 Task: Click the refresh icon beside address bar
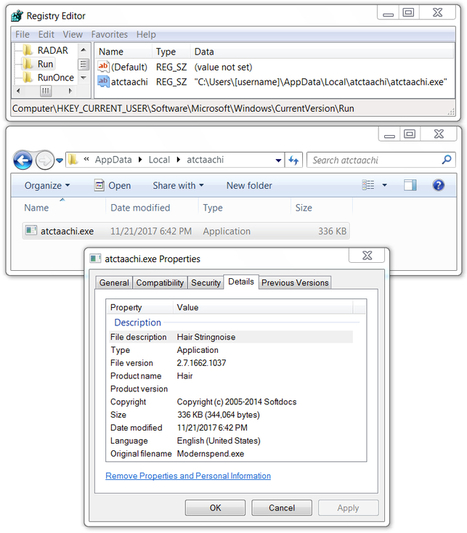[x=293, y=160]
